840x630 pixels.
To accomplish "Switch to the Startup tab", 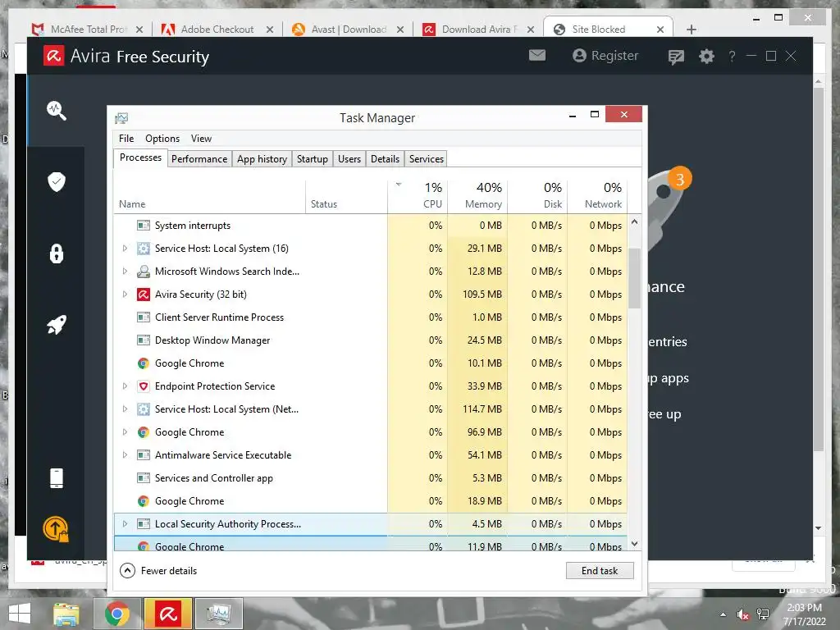I will (x=313, y=159).
